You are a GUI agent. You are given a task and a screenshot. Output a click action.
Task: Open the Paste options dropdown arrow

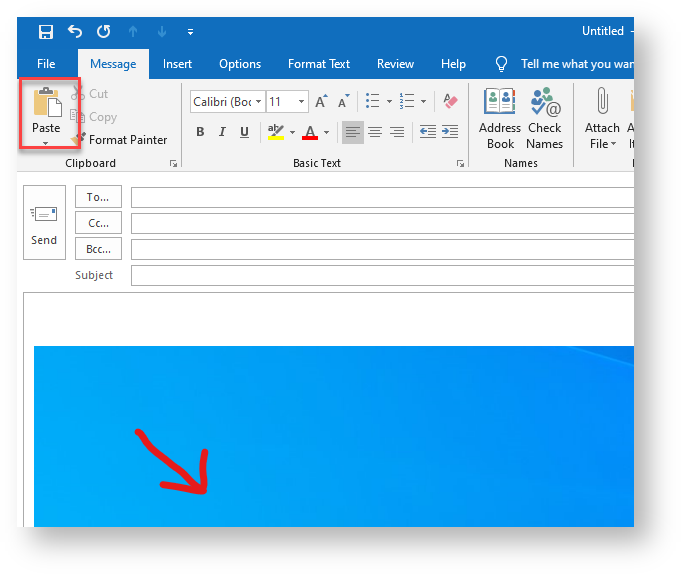point(46,143)
